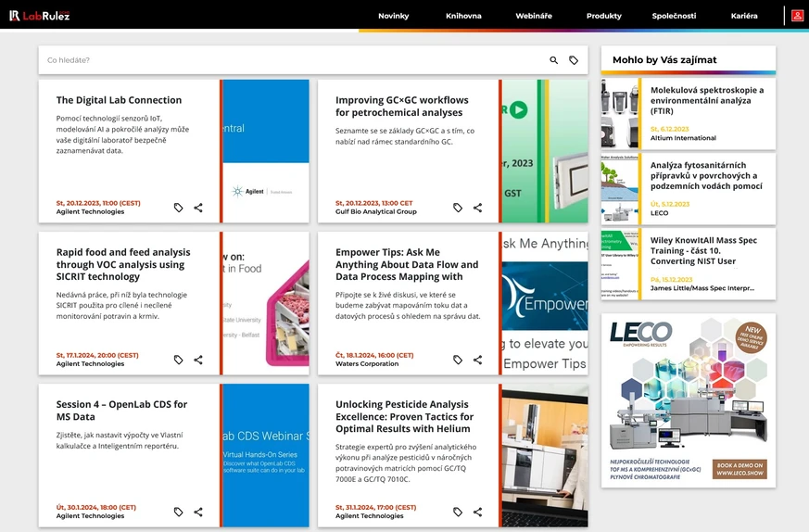The width and height of the screenshot is (809, 532).
Task: Open 'Rapid food and feed analysis' title
Action: tap(123, 264)
